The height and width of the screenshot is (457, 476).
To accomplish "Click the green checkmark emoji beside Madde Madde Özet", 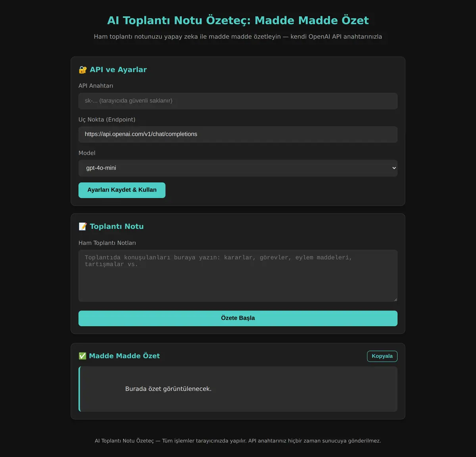I will pyautogui.click(x=83, y=356).
